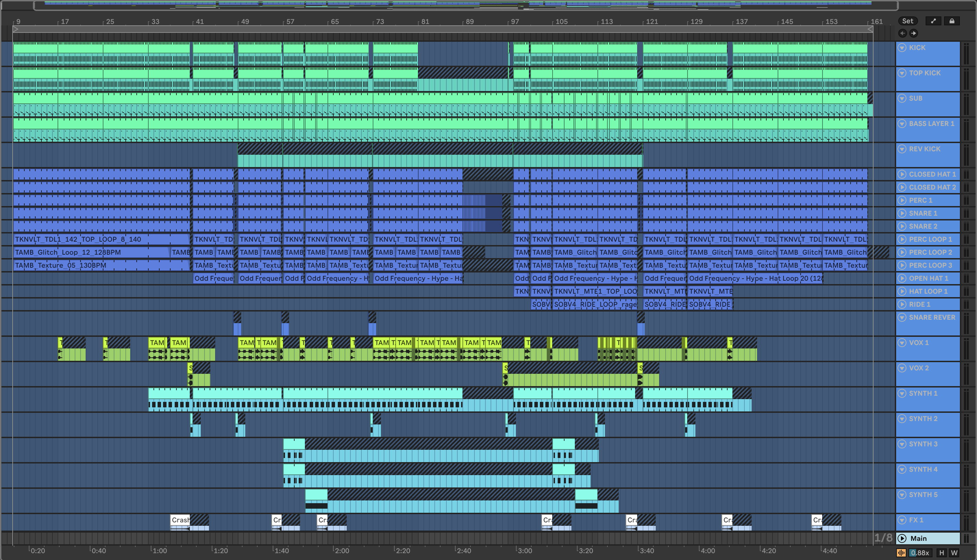This screenshot has height=560, width=977.
Task: Collapse the SUB track chevron
Action: [902, 99]
